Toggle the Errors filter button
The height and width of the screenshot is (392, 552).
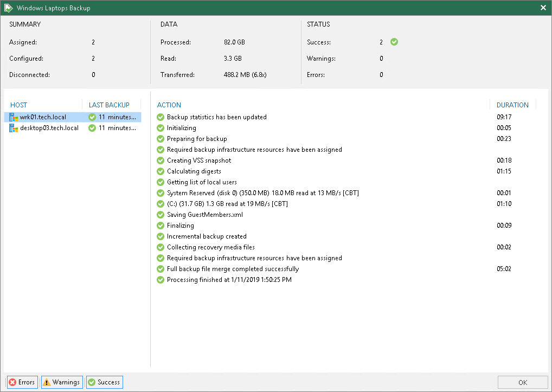click(x=22, y=382)
